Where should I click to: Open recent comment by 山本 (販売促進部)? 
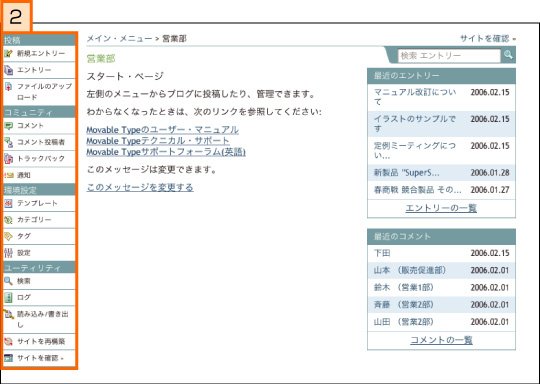(410, 270)
